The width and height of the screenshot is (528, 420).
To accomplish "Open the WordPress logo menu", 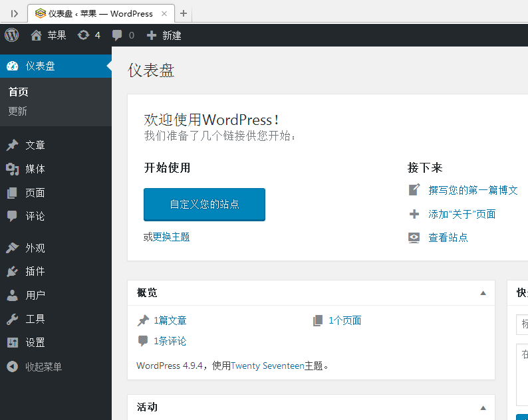I will tap(12, 35).
